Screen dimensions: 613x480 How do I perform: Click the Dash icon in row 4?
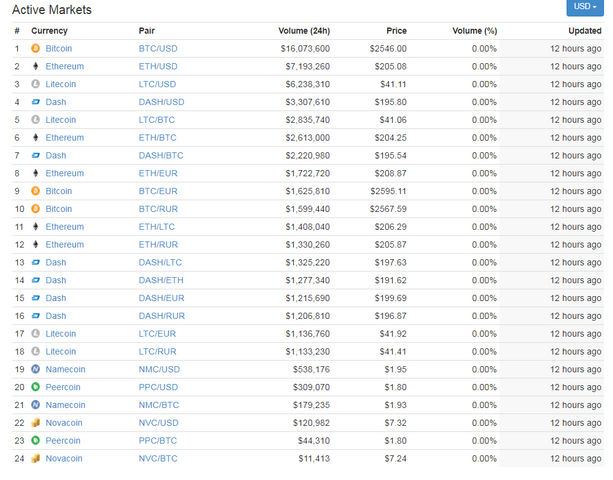[x=36, y=102]
